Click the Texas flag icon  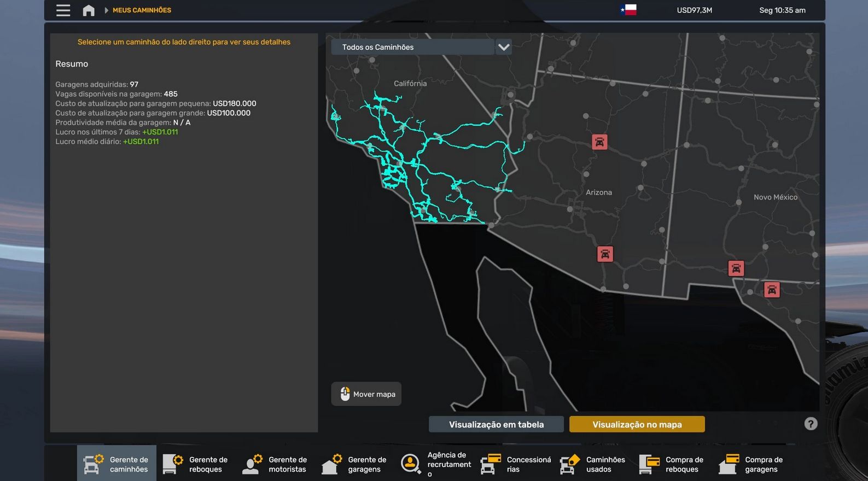628,10
